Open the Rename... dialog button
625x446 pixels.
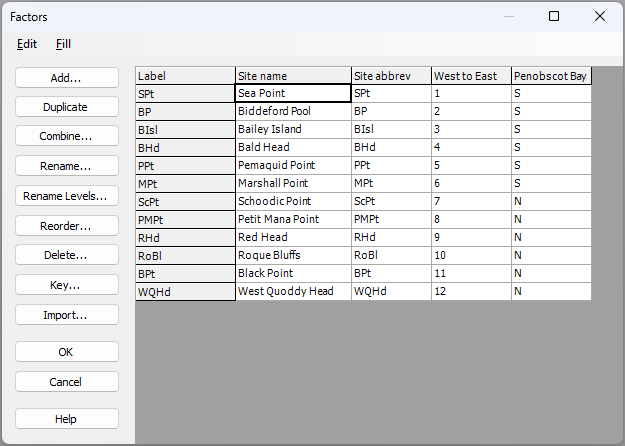tap(66, 166)
